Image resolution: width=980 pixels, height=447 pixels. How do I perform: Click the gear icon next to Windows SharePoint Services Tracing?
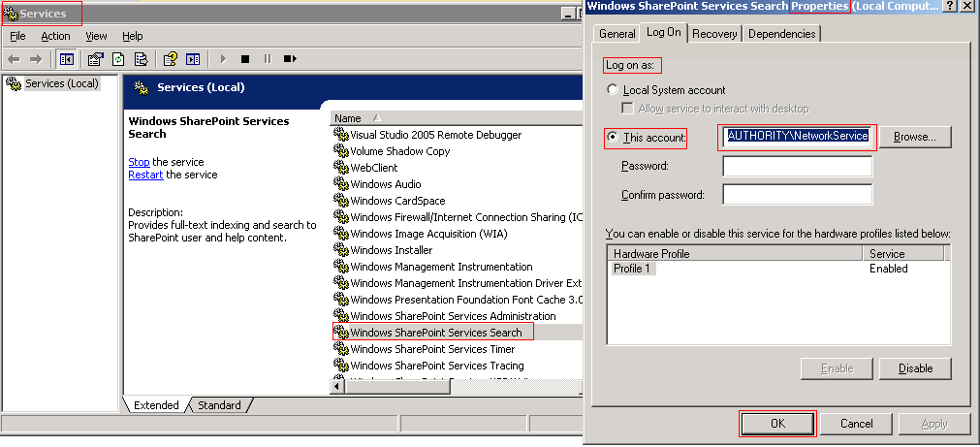pyautogui.click(x=340, y=366)
